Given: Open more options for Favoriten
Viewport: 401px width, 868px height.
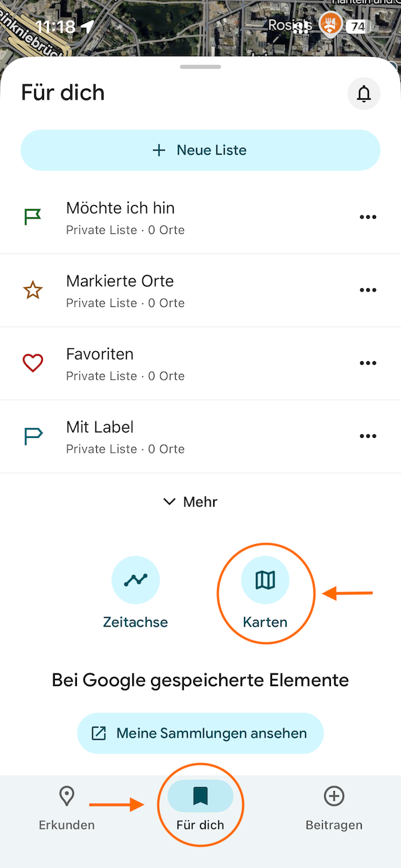Looking at the screenshot, I should 368,363.
